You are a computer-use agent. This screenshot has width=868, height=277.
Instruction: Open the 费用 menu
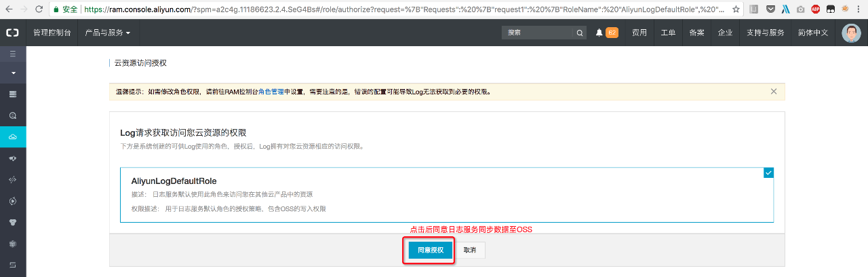(x=639, y=33)
